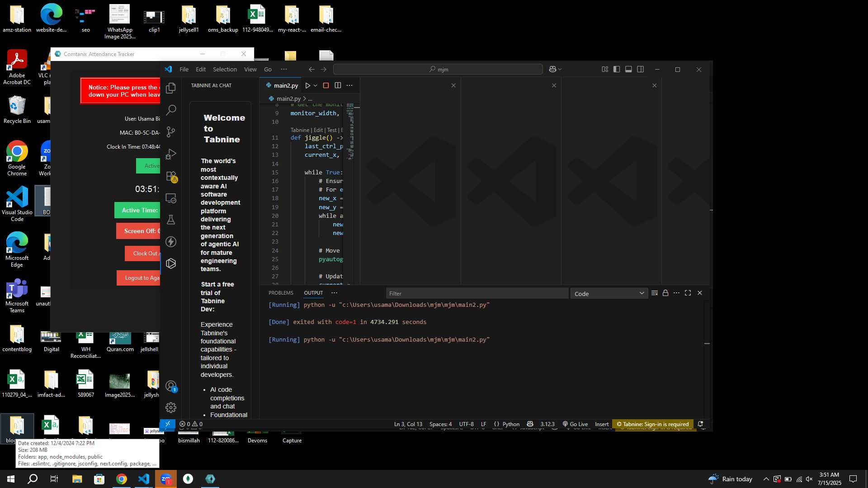Open Tabnine view in activity bar
Screen dimensions: 868x488
[x=171, y=263]
